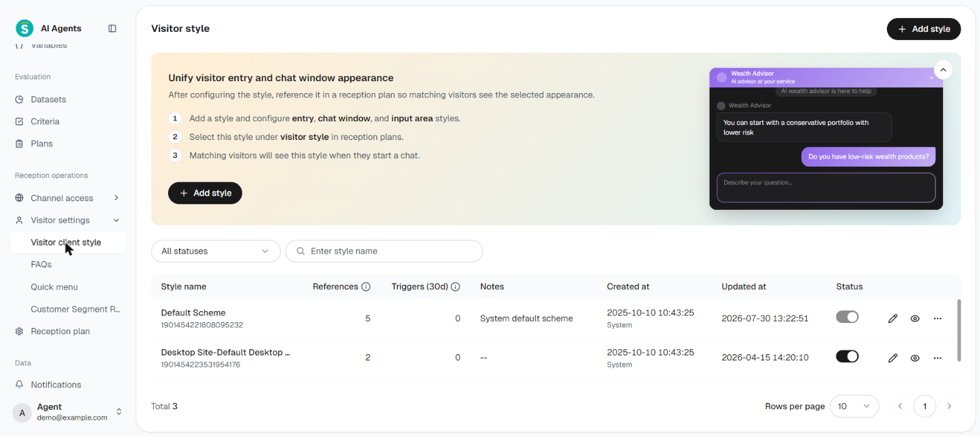The width and height of the screenshot is (980, 436).
Task: Click the References info icon
Action: tap(366, 287)
